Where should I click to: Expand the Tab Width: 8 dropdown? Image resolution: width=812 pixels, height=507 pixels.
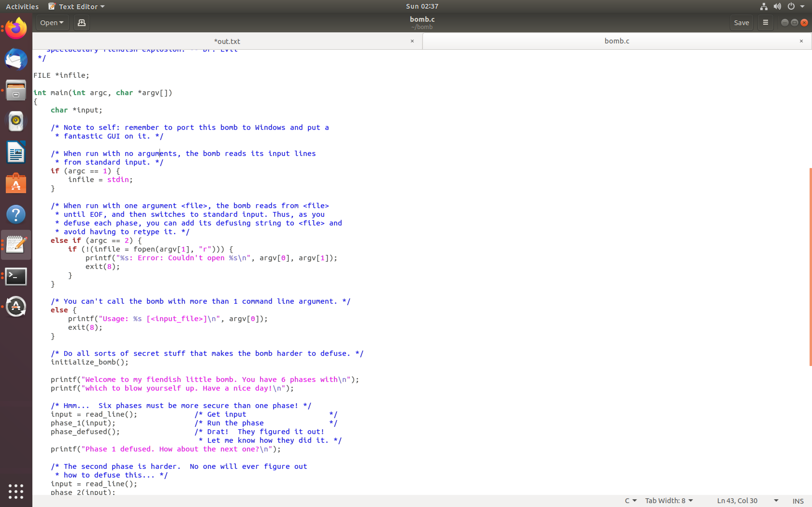pos(669,501)
